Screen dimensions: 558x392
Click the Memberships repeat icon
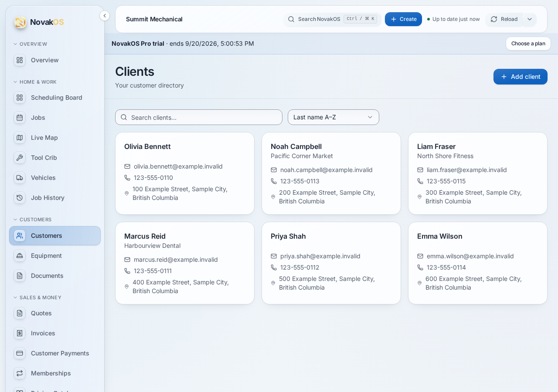tap(20, 373)
